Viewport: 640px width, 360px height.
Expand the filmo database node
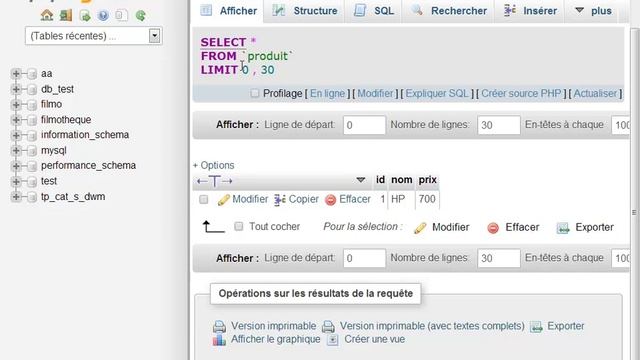click(x=16, y=104)
